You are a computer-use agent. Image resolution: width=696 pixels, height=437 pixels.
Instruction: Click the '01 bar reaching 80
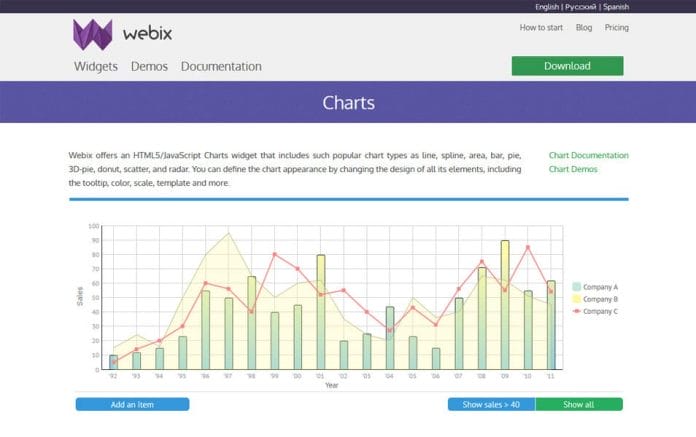point(321,312)
